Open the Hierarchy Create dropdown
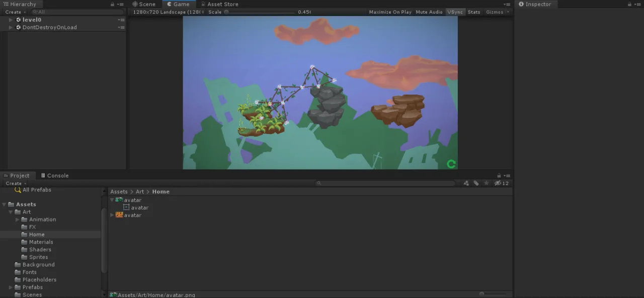Viewport: 644px width, 298px height. 16,12
